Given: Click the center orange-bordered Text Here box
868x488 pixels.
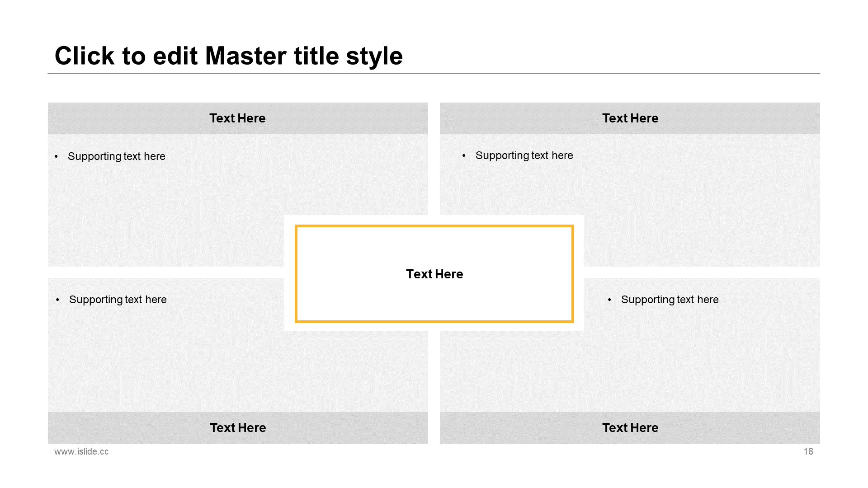Looking at the screenshot, I should [x=434, y=274].
